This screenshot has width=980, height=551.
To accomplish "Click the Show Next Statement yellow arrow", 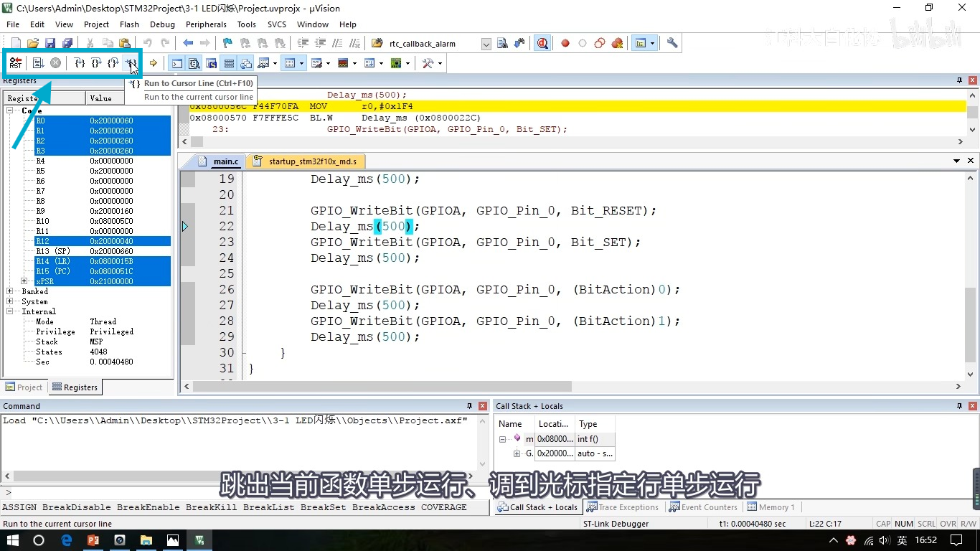I will tap(153, 62).
